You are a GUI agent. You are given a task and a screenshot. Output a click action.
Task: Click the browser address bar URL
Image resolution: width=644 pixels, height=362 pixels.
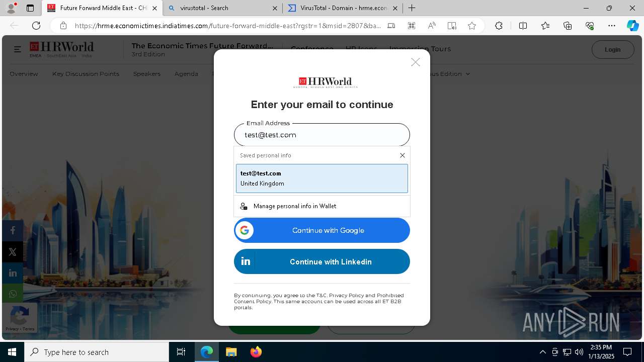click(228, 26)
